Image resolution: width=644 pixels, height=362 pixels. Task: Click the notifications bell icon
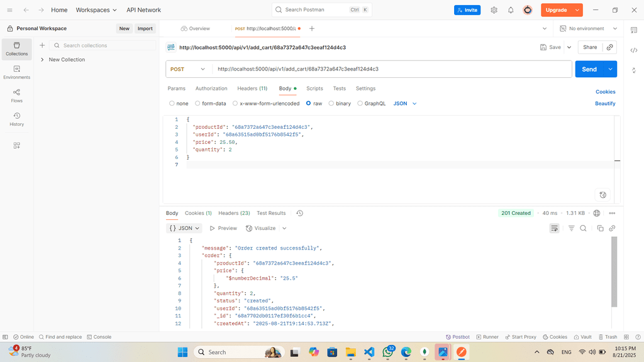click(x=511, y=10)
